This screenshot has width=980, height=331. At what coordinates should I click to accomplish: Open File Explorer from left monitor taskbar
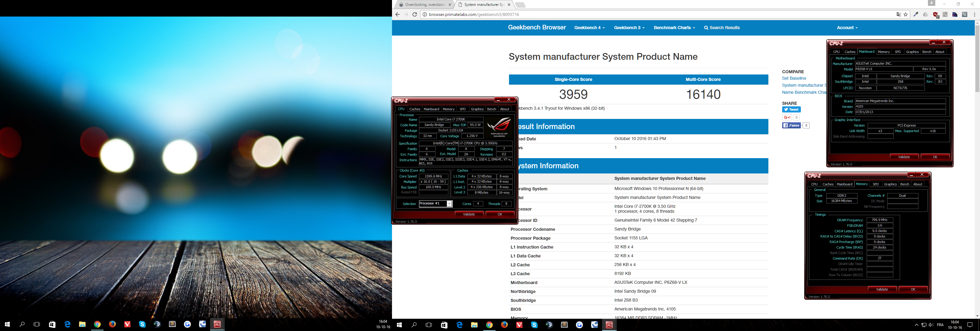82,325
